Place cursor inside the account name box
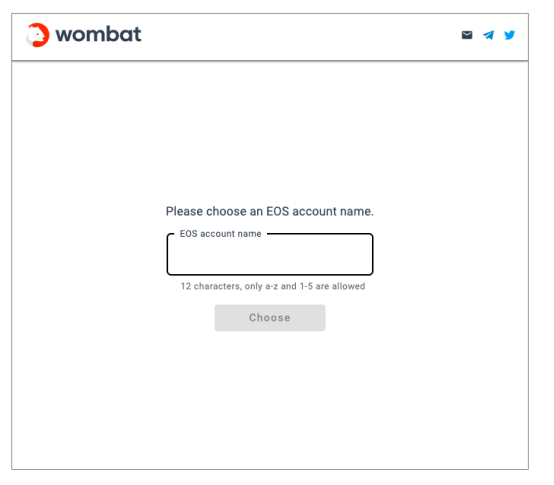Image resolution: width=554 pixels, height=485 pixels. [270, 254]
